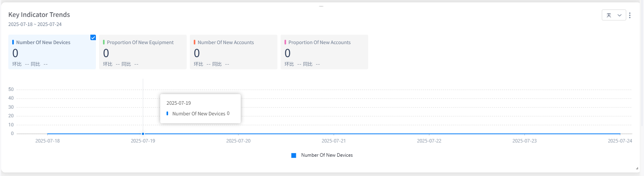Screen dimensions: 644x176
Task: Click the 2025-07-24 x-axis label
Action: (x=620, y=141)
